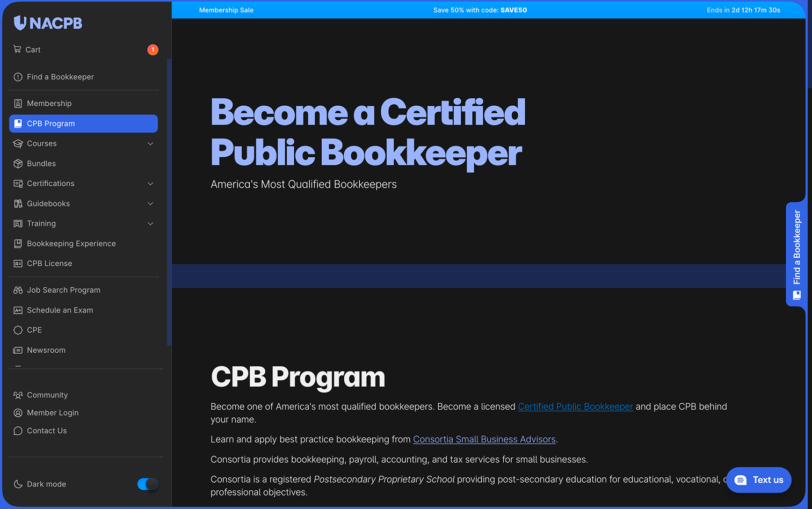The image size is (812, 509).
Task: Click the CPB License card icon
Action: [x=18, y=264]
